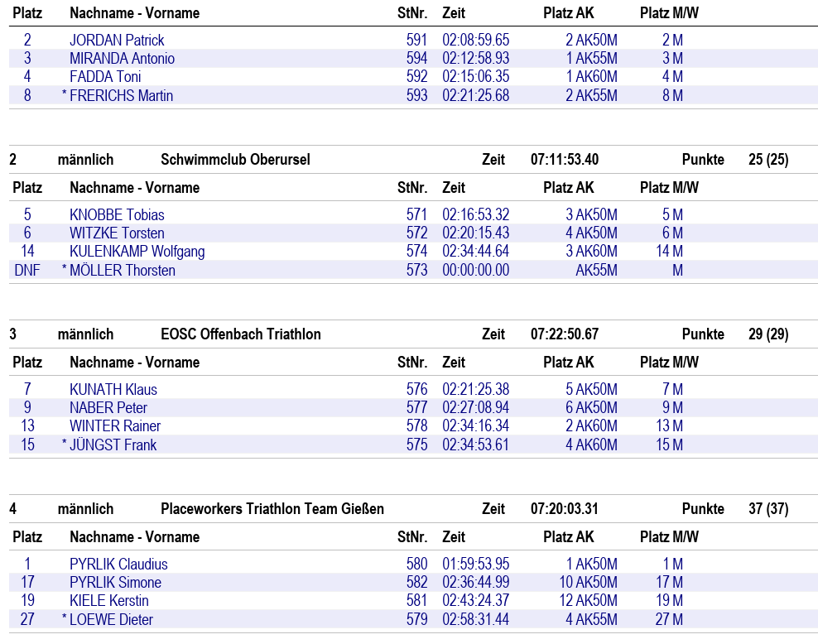The height and width of the screenshot is (644, 818).
Task: Click NABER Peter's name
Action: 108,408
